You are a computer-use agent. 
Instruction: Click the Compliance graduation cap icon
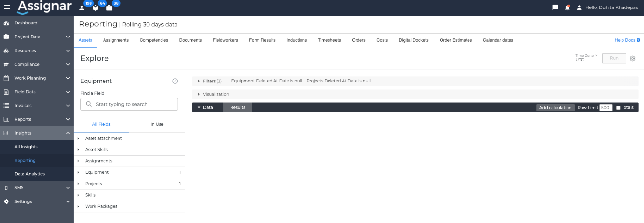click(x=6, y=64)
